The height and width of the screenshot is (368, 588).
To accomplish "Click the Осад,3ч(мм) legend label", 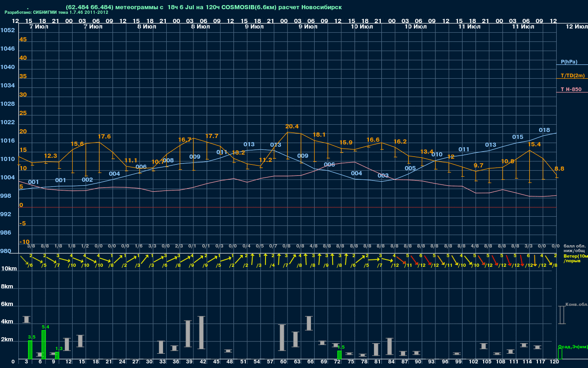I will 573,346.
